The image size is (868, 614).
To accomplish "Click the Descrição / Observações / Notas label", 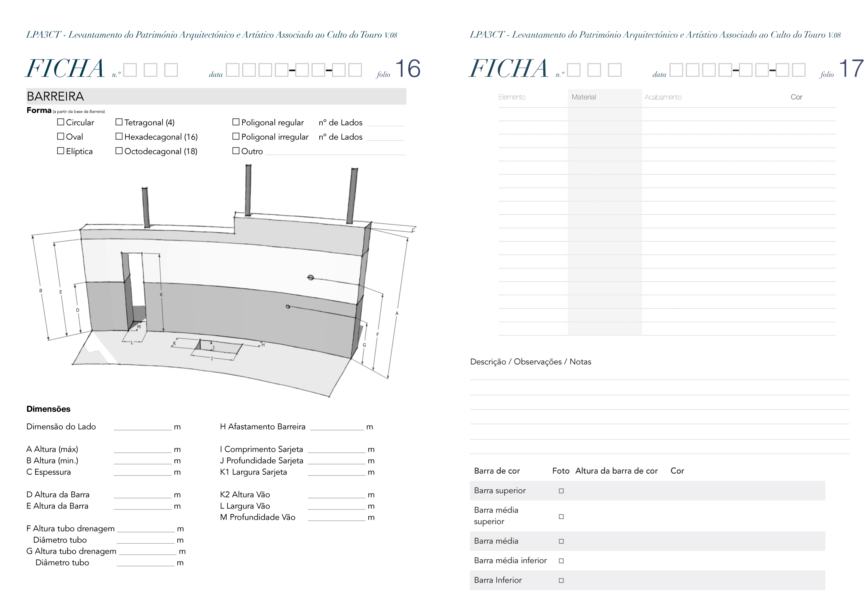I will click(x=531, y=362).
